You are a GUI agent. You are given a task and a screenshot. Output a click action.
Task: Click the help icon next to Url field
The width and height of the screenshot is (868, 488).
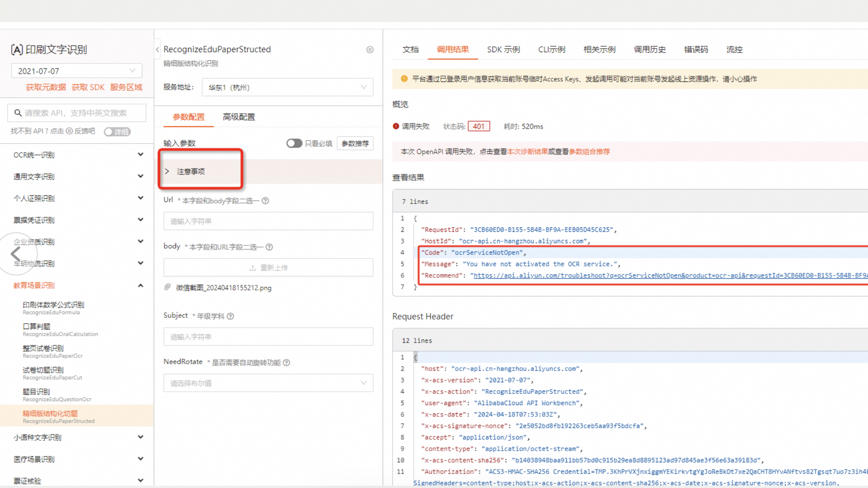click(x=266, y=201)
